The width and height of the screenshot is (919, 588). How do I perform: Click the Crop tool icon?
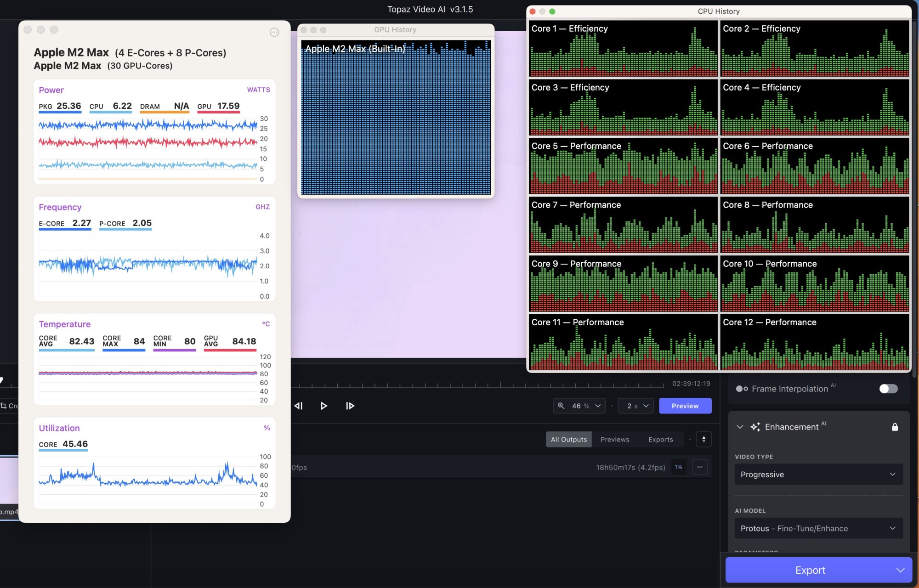pyautogui.click(x=4, y=406)
